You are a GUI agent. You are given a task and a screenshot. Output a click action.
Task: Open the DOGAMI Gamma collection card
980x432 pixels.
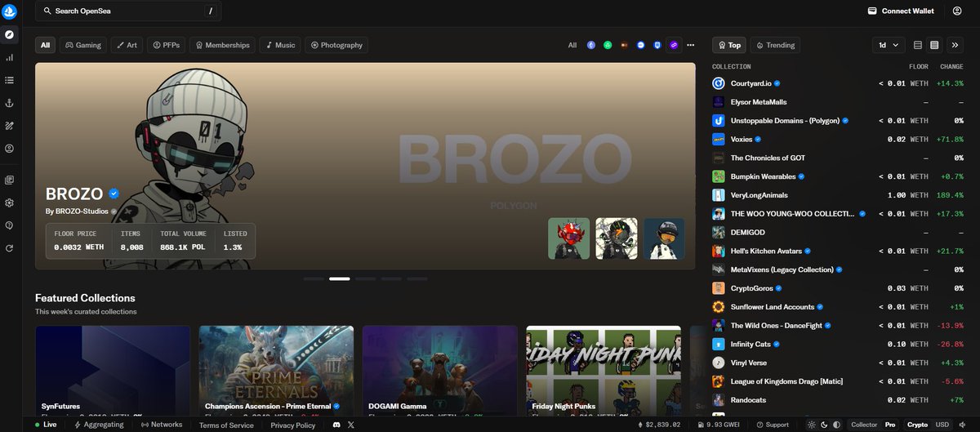[439, 370]
